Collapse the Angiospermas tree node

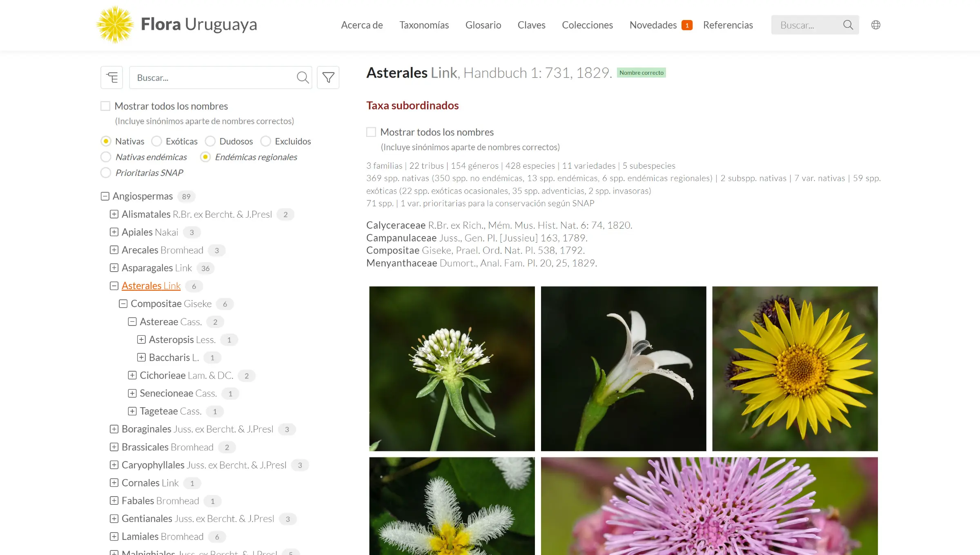[105, 196]
